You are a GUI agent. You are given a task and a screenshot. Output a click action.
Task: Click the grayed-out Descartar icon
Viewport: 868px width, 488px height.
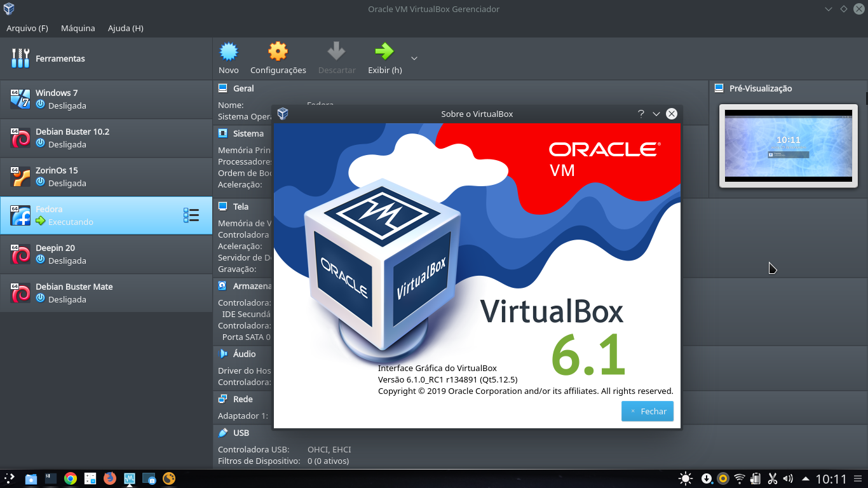336,52
